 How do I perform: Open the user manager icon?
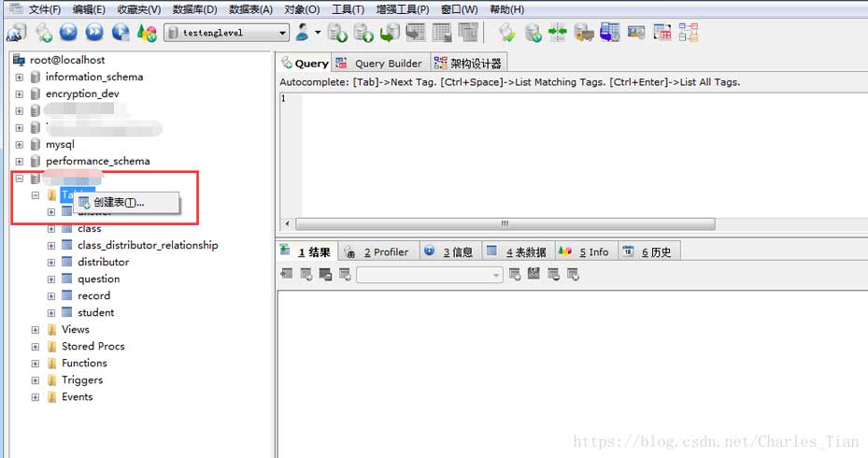[x=302, y=32]
